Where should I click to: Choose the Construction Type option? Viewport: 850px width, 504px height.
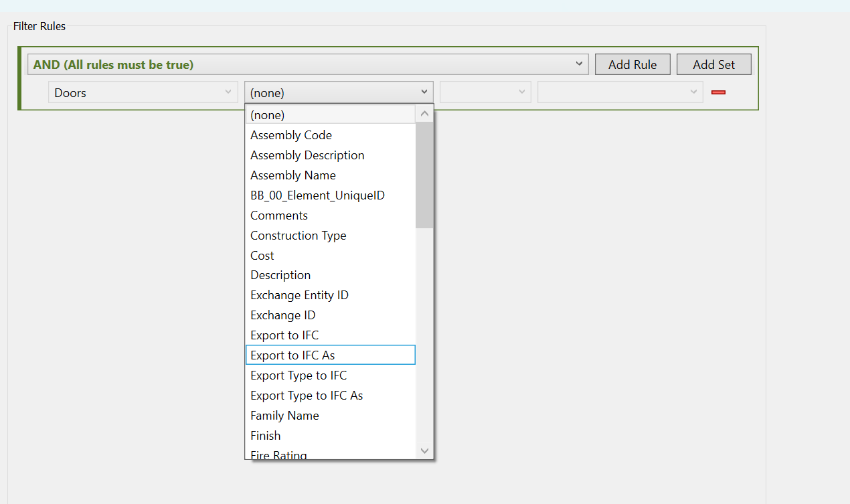coord(298,236)
